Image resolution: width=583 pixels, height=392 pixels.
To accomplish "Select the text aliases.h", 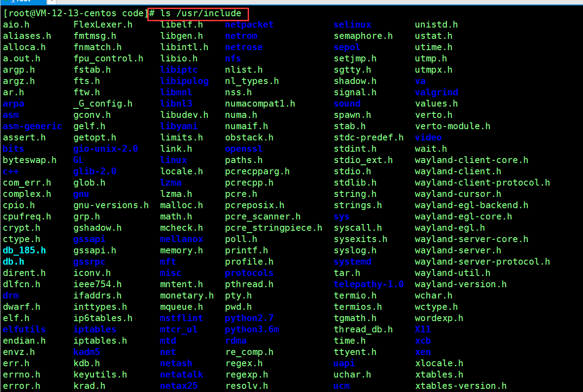I will click(x=27, y=36).
